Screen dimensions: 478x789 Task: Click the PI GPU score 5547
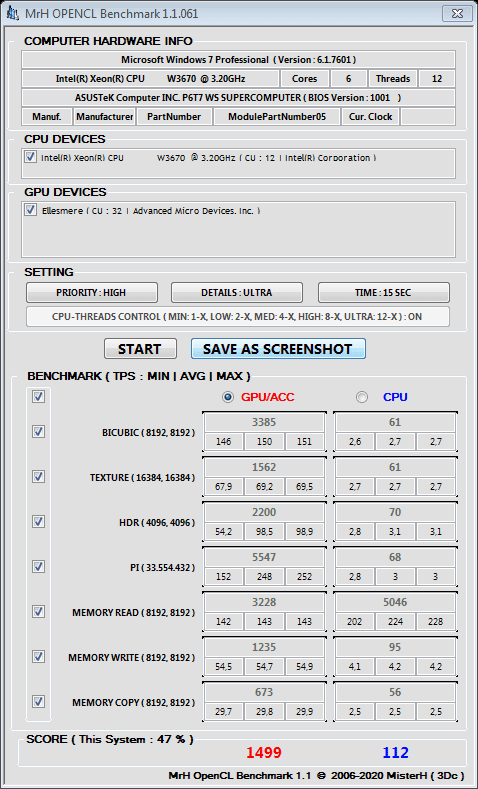[x=264, y=557]
